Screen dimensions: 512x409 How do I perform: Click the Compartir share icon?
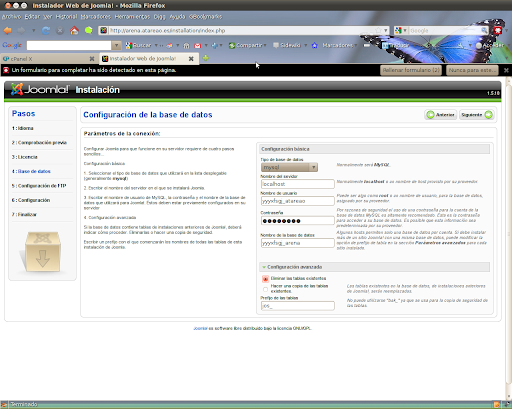click(232, 45)
